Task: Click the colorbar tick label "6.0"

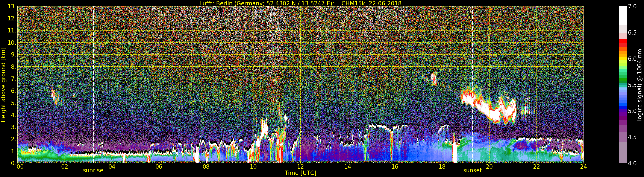Action: click(x=632, y=59)
